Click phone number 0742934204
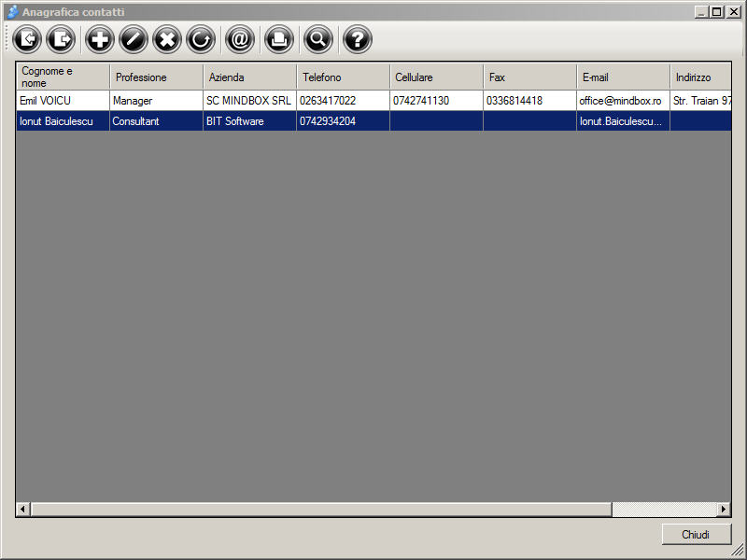This screenshot has height=560, width=747. click(x=343, y=121)
